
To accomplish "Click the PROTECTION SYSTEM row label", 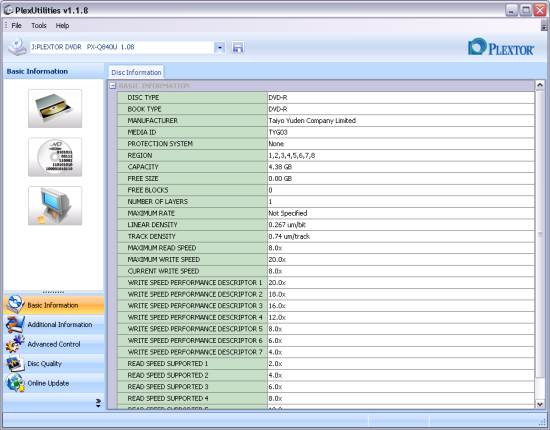I will tap(160, 144).
